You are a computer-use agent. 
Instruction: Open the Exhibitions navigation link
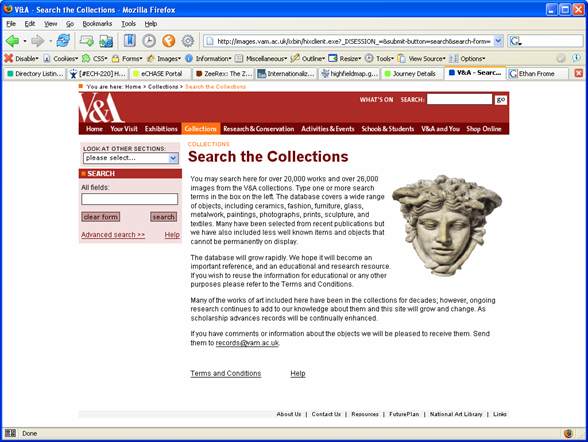(x=161, y=129)
